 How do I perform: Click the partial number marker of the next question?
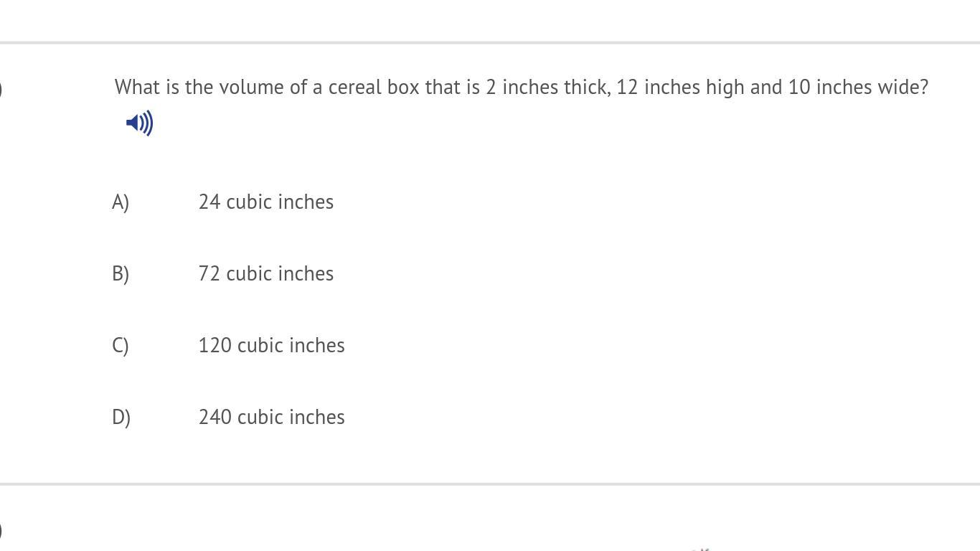coord(1,531)
